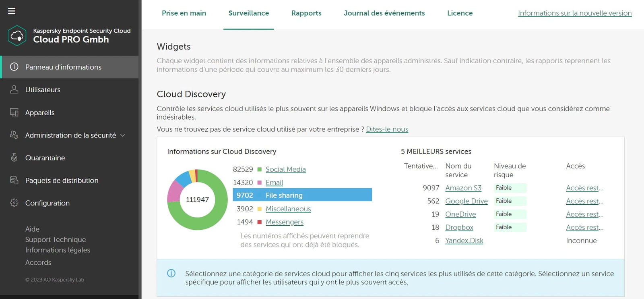Select the Social Media category
The height and width of the screenshot is (299, 644).
click(x=285, y=170)
